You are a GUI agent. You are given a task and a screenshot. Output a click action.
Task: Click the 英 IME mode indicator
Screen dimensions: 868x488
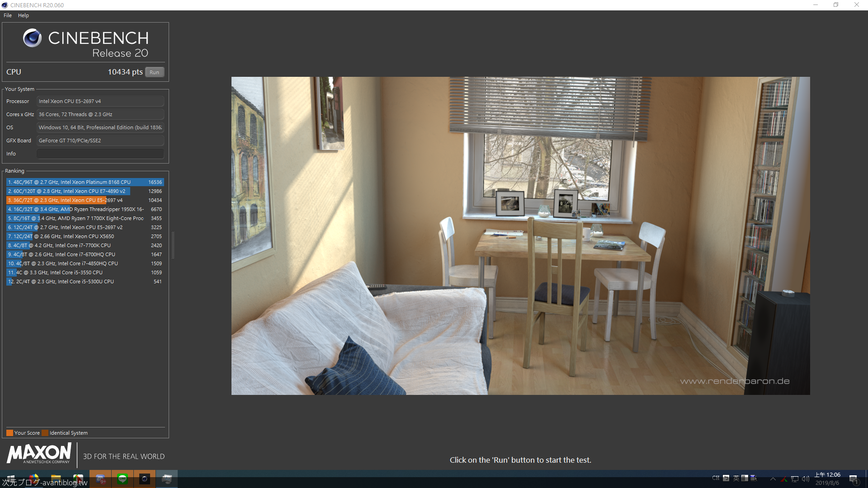tap(736, 478)
